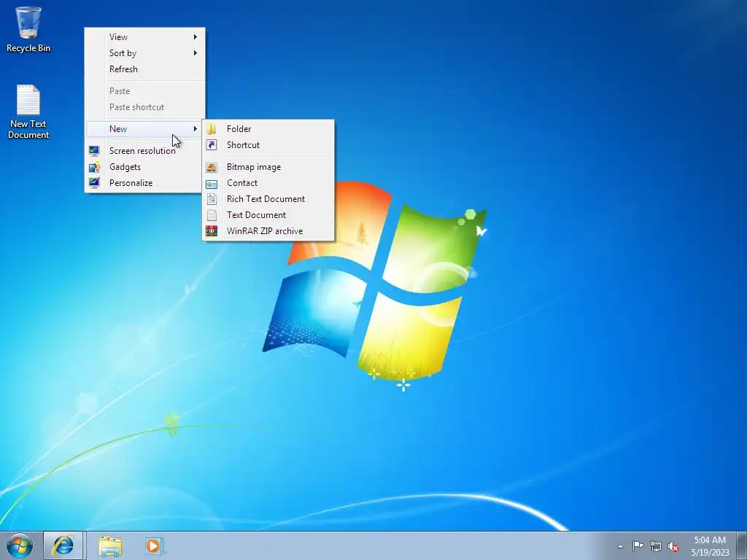The image size is (747, 560).
Task: Click the Gadgets icon in context menu
Action: tap(94, 167)
